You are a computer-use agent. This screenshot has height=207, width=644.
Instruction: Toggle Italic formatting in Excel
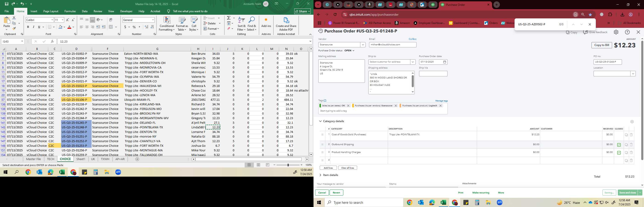(x=34, y=27)
